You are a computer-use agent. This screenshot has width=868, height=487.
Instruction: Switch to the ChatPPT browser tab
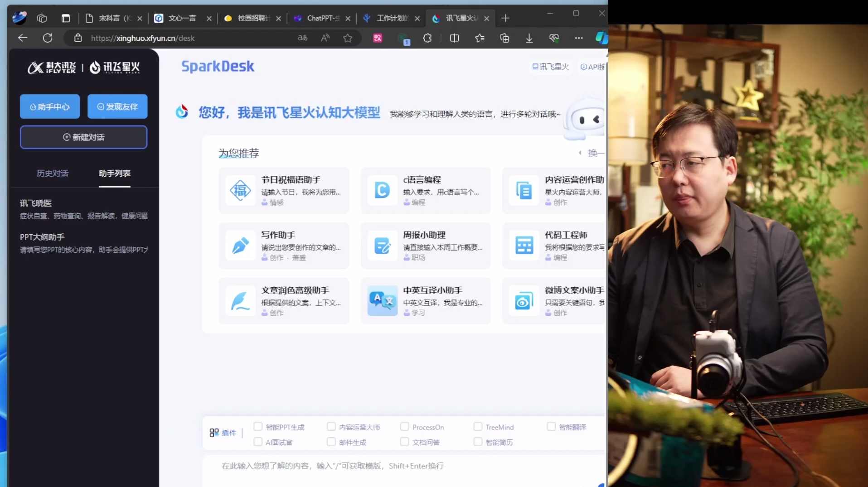click(320, 18)
